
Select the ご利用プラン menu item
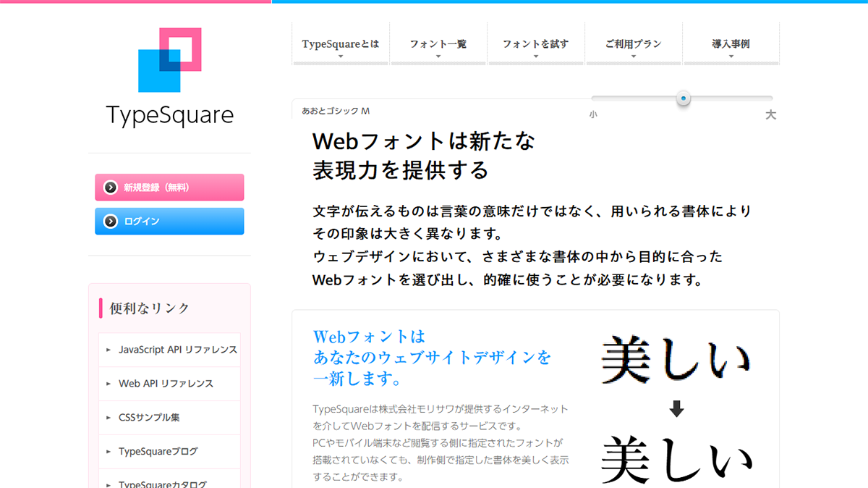pyautogui.click(x=633, y=43)
